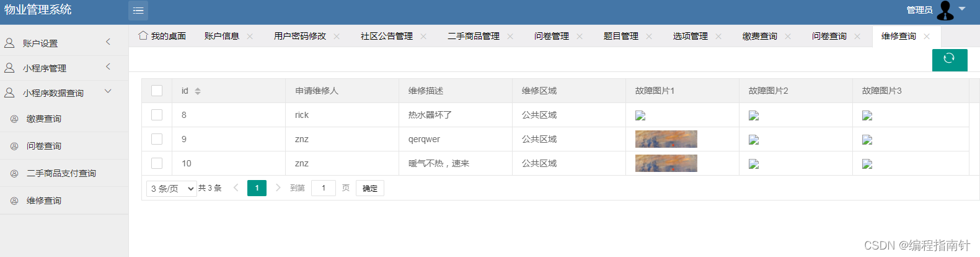Open the admin dropdown arrow

pos(962,9)
